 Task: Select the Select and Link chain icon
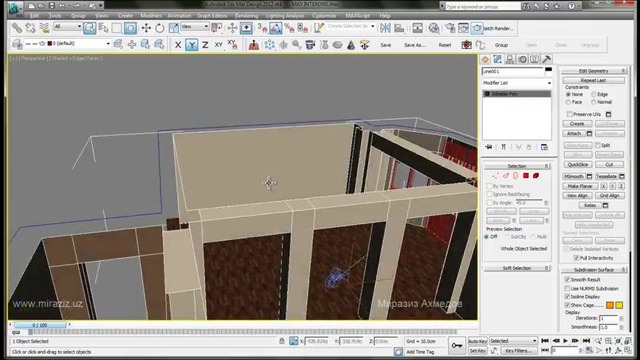pyautogui.click(x=17, y=28)
